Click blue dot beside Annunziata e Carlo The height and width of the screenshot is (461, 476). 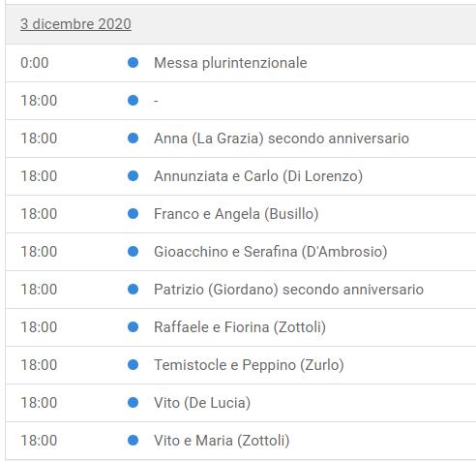pyautogui.click(x=133, y=176)
